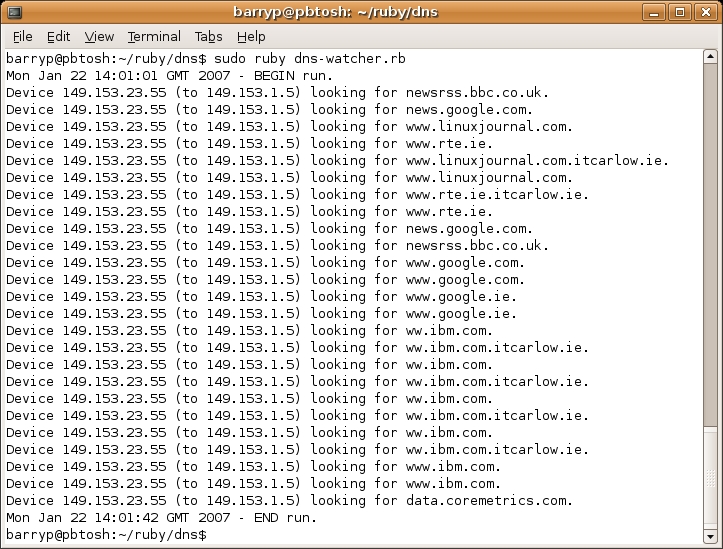723x549 pixels.
Task: Click the scrollbar down arrow
Action: (x=710, y=536)
